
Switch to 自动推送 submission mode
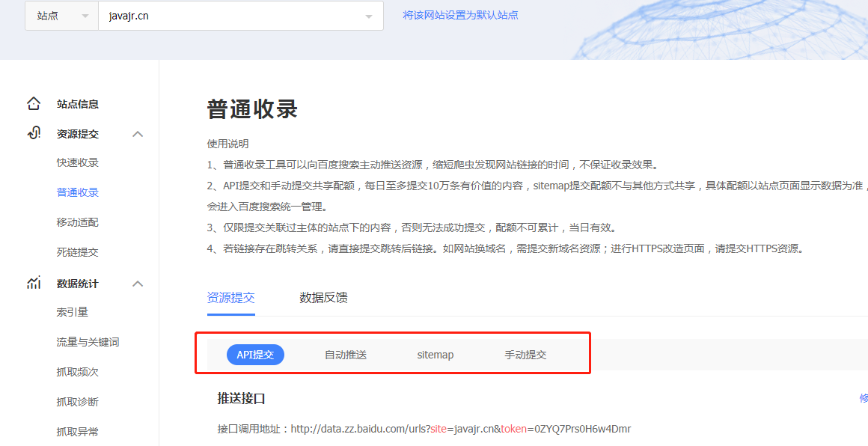click(x=345, y=354)
